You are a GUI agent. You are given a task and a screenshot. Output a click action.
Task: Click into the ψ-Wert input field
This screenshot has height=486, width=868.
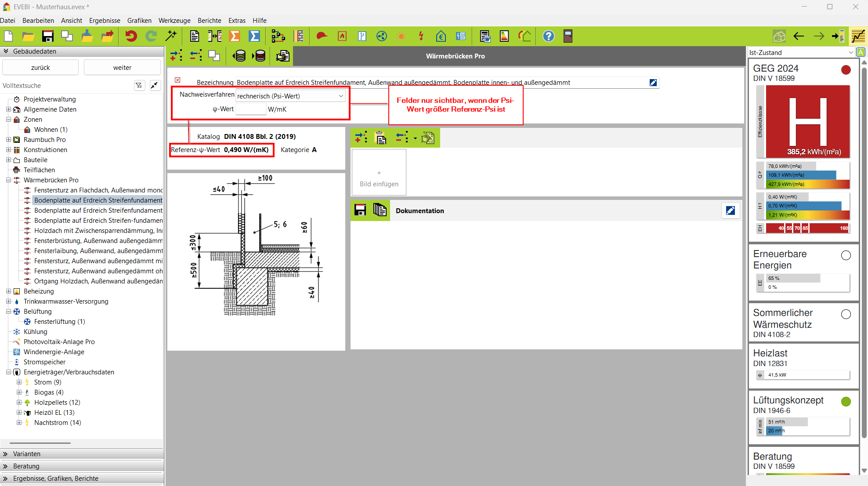pyautogui.click(x=251, y=109)
